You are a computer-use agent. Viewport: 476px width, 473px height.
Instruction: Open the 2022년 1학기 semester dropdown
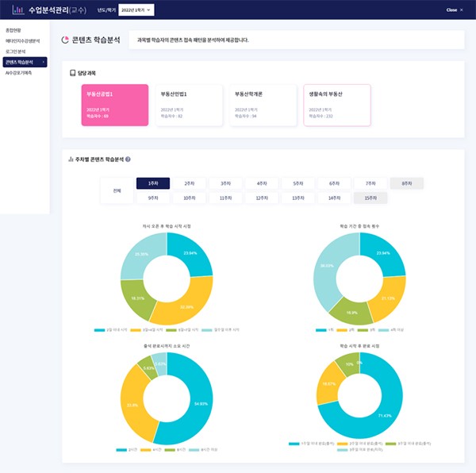tap(136, 10)
